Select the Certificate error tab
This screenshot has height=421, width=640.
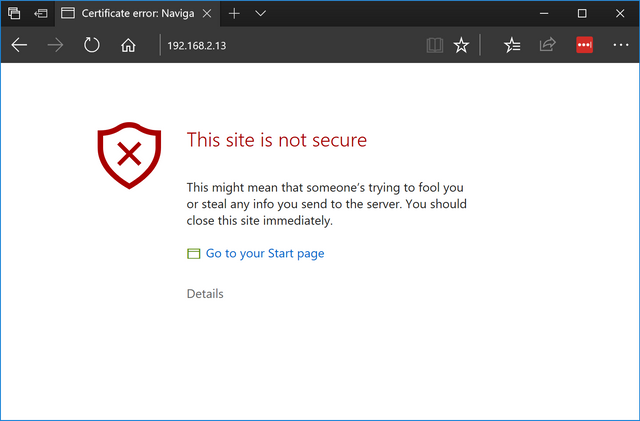137,13
